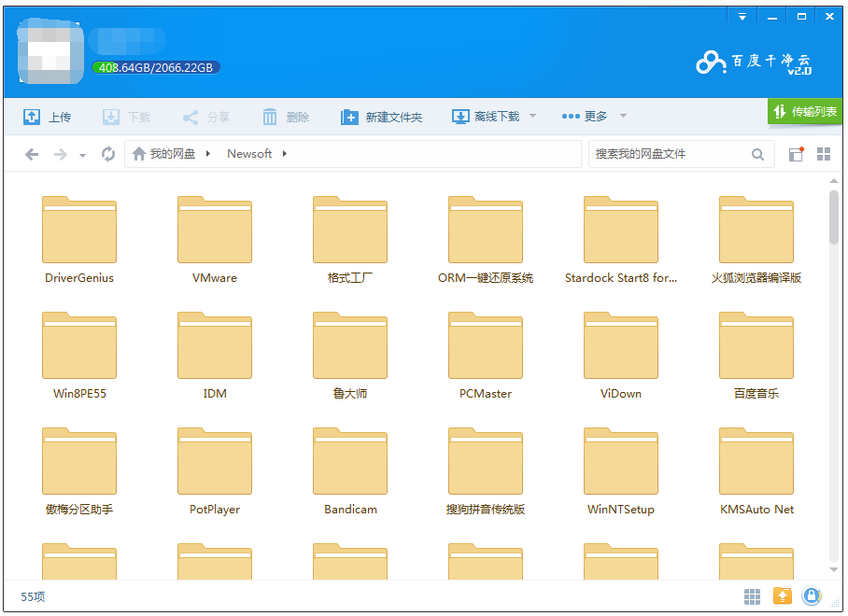Click the vertical scrollbar thumb

(x=834, y=217)
